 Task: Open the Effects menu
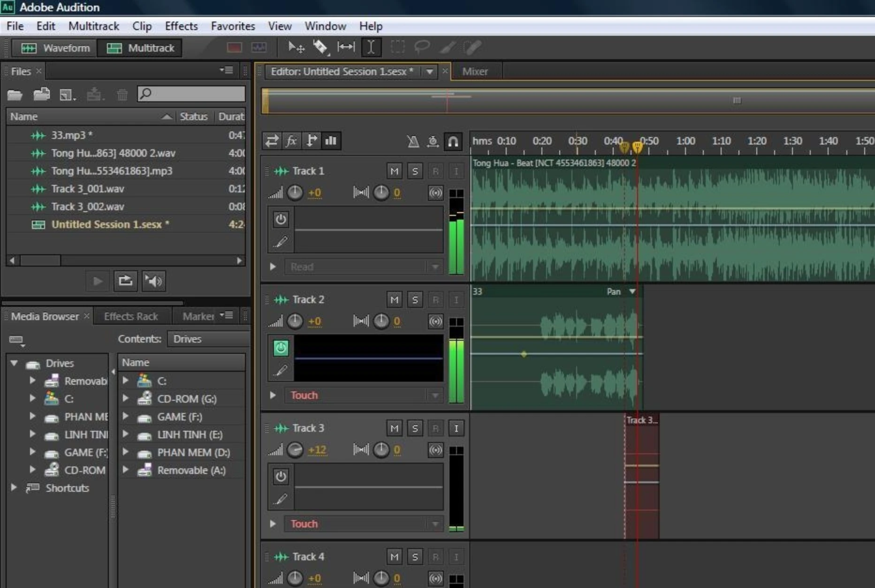pos(181,26)
